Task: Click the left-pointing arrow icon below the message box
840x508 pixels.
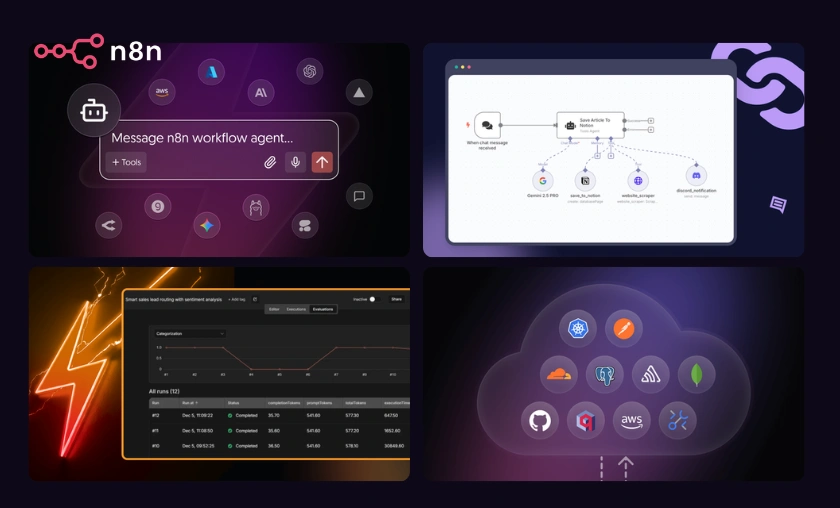Action: [109, 226]
